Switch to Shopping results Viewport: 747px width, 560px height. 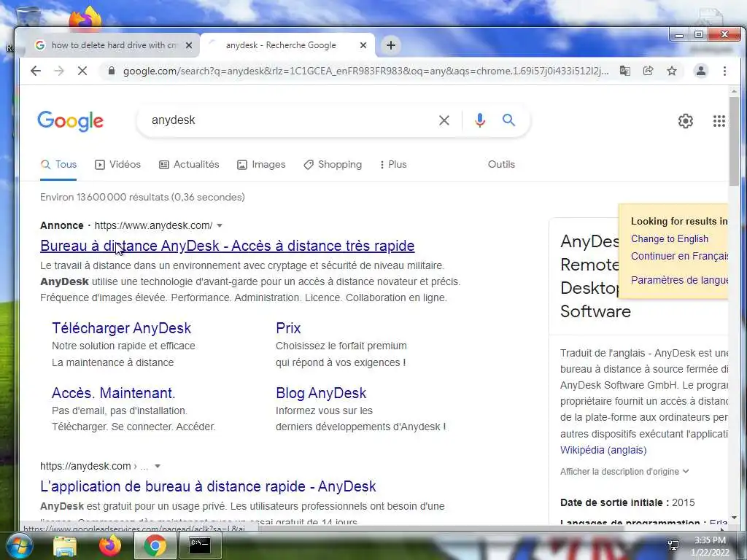click(333, 165)
